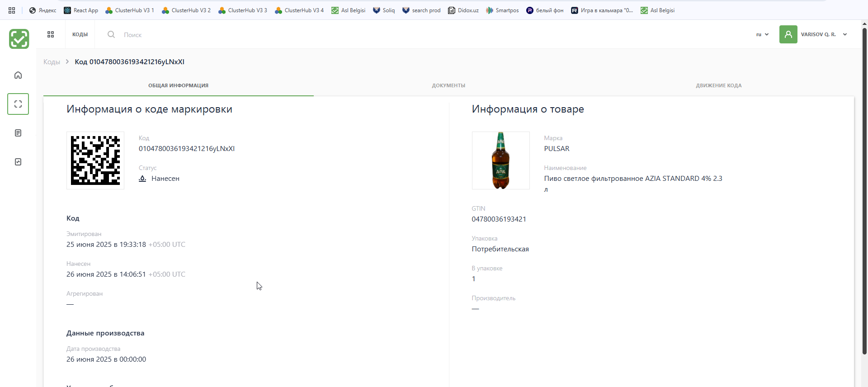Screen dimensions: 868x387
Task: Open browser apps grid icon
Action: pos(12,10)
